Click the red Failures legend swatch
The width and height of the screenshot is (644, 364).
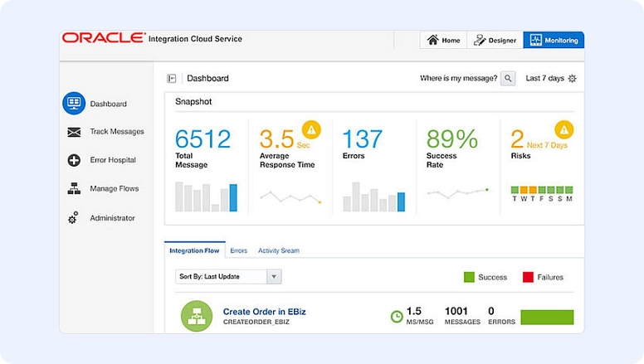(x=528, y=277)
